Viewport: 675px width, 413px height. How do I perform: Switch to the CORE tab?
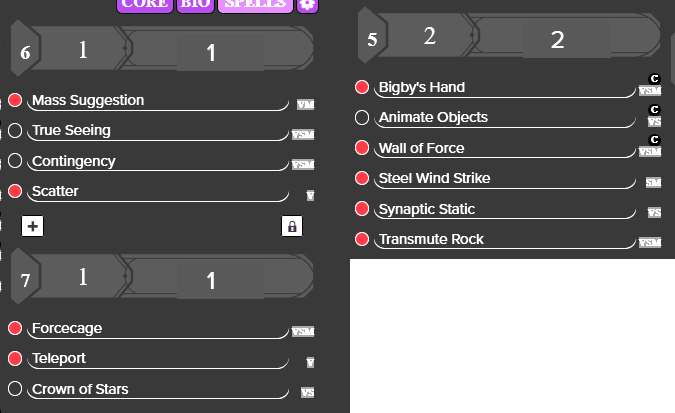[x=145, y=5]
